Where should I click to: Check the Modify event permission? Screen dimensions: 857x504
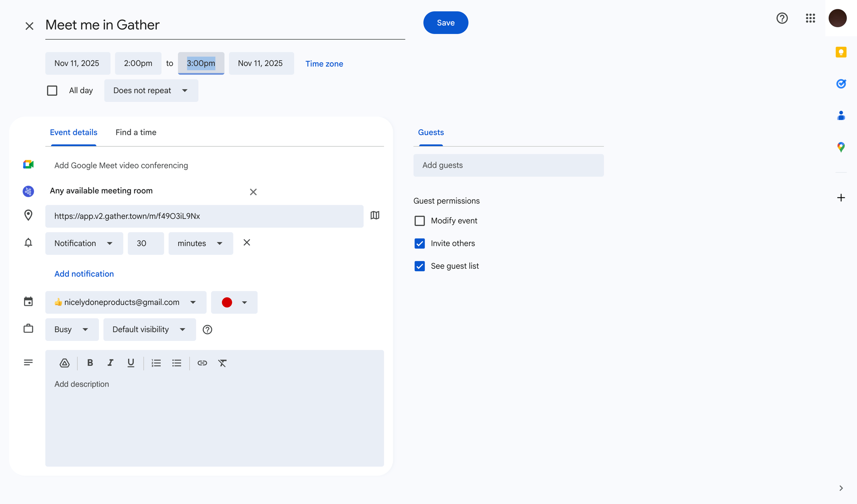[420, 221]
